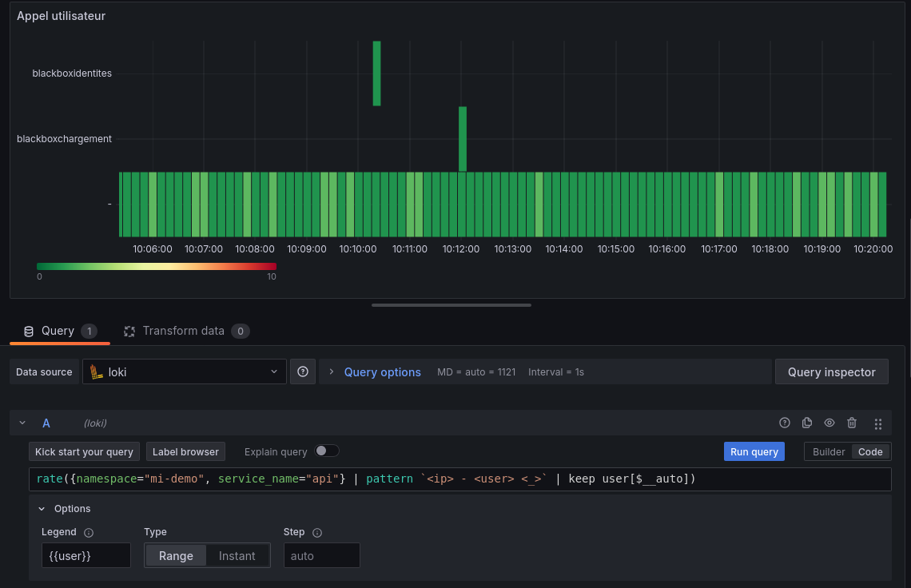Switch to the Transform data tab
This screenshot has height=588, width=911.
pos(183,331)
